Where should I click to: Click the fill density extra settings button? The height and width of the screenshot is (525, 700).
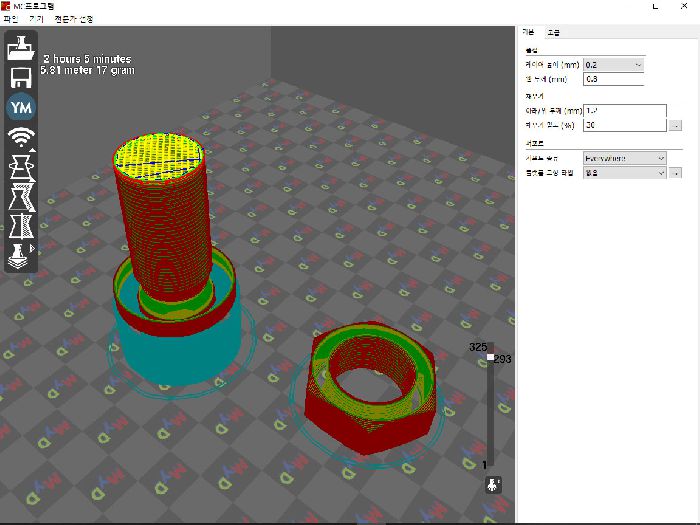coord(675,125)
